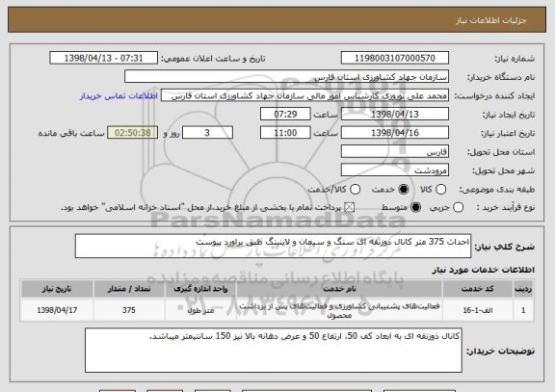Click the creation date field 1398/04/13
Screen dimensions: 555x392
click(395, 114)
